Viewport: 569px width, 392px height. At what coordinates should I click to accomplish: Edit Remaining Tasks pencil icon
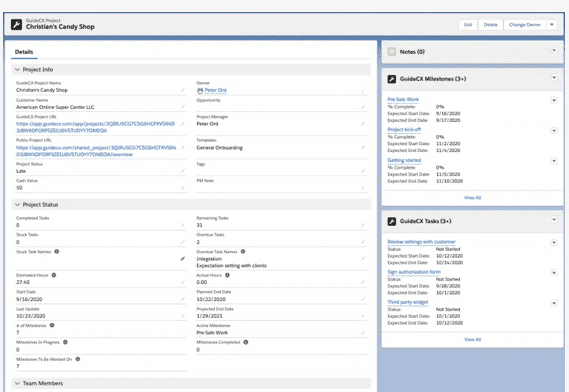pos(363,225)
